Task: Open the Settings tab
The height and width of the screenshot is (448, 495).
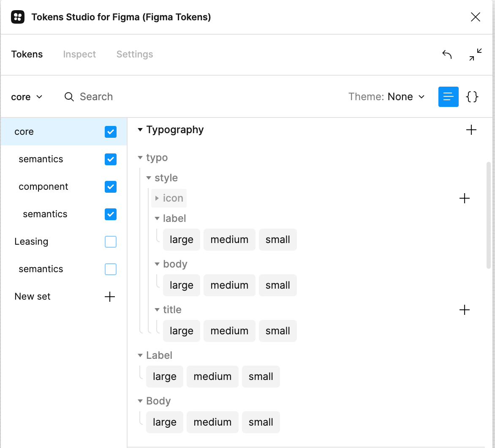Action: tap(134, 54)
